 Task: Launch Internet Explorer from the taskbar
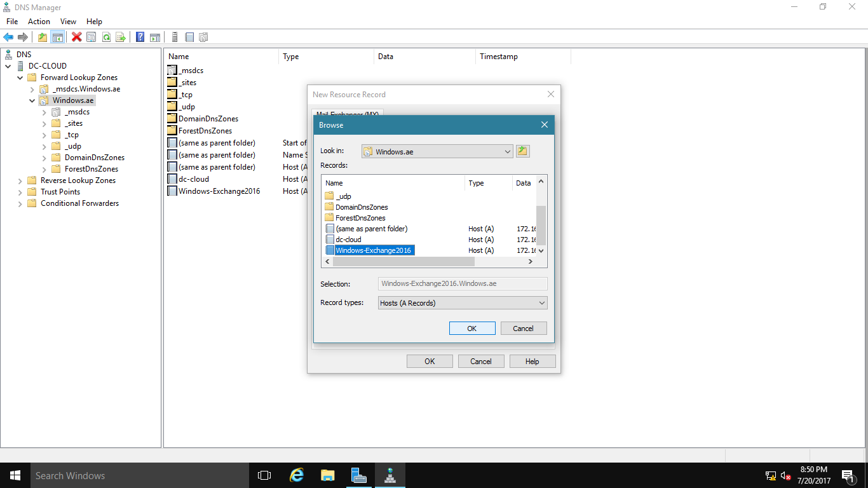click(x=296, y=475)
